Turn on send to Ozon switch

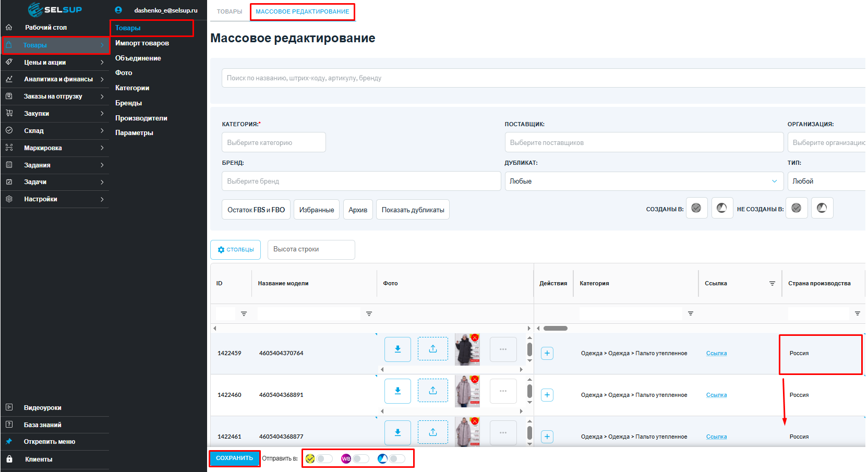(397, 458)
